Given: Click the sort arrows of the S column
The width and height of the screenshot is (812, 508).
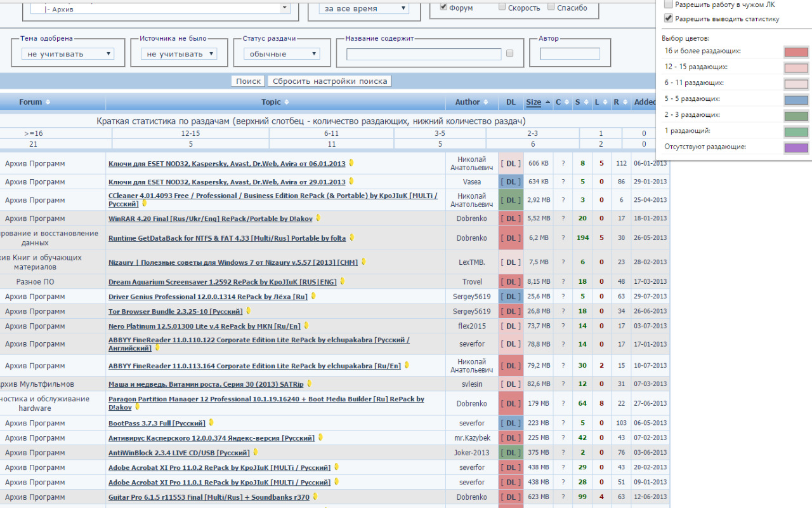Looking at the screenshot, I should [x=586, y=102].
